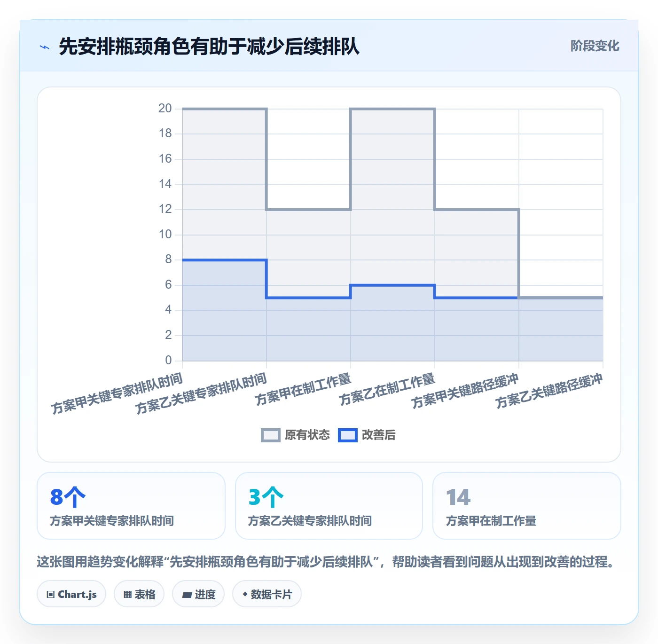The image size is (658, 644).
Task: Click the x-axis label 方案甲在制工作量
Action: click(303, 390)
